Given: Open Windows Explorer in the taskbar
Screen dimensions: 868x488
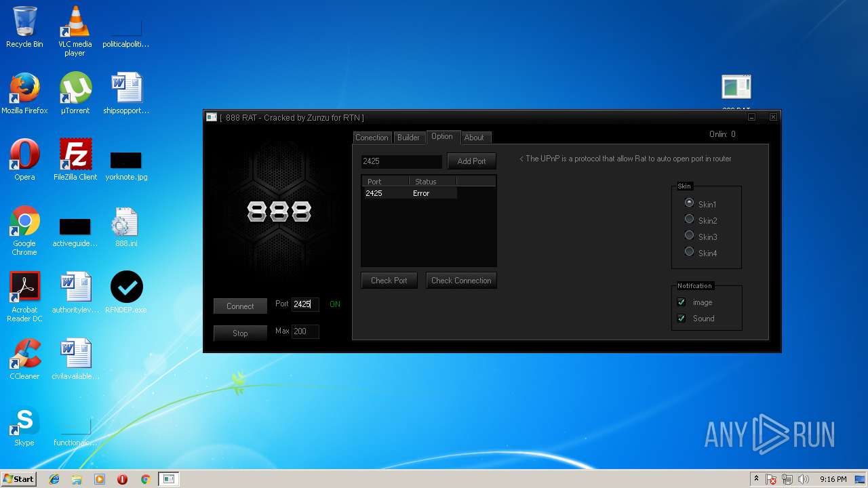Looking at the screenshot, I should tap(77, 479).
